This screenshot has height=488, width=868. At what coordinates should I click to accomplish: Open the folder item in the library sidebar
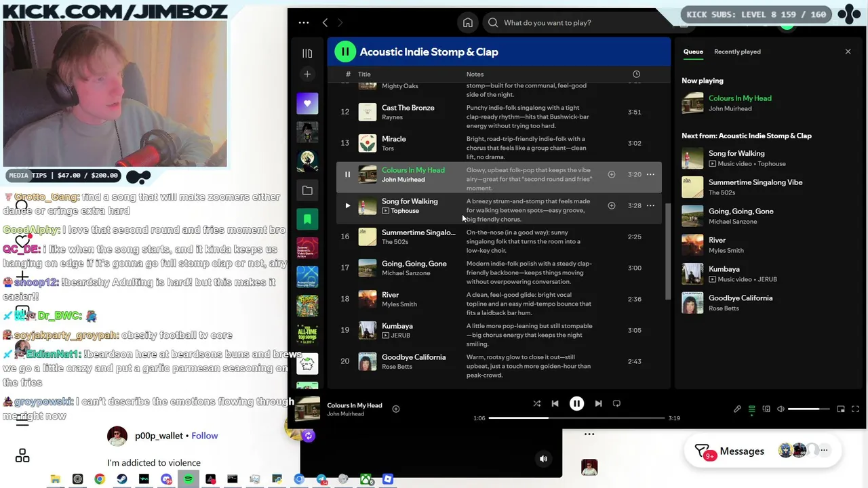(x=307, y=190)
